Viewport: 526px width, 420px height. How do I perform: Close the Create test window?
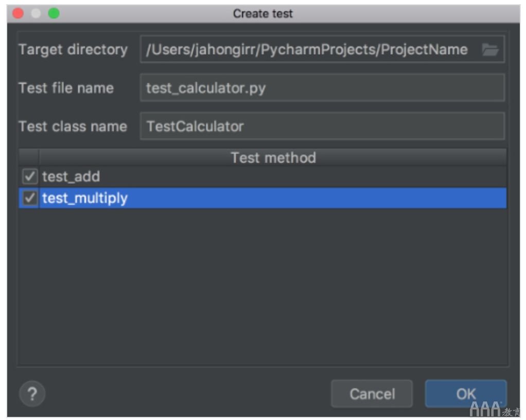(18, 13)
